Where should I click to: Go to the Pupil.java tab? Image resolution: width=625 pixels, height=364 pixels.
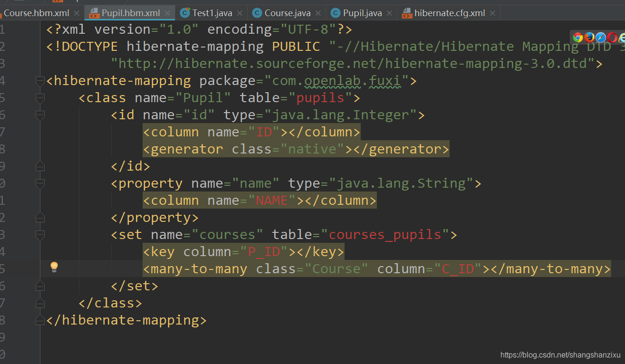(363, 13)
